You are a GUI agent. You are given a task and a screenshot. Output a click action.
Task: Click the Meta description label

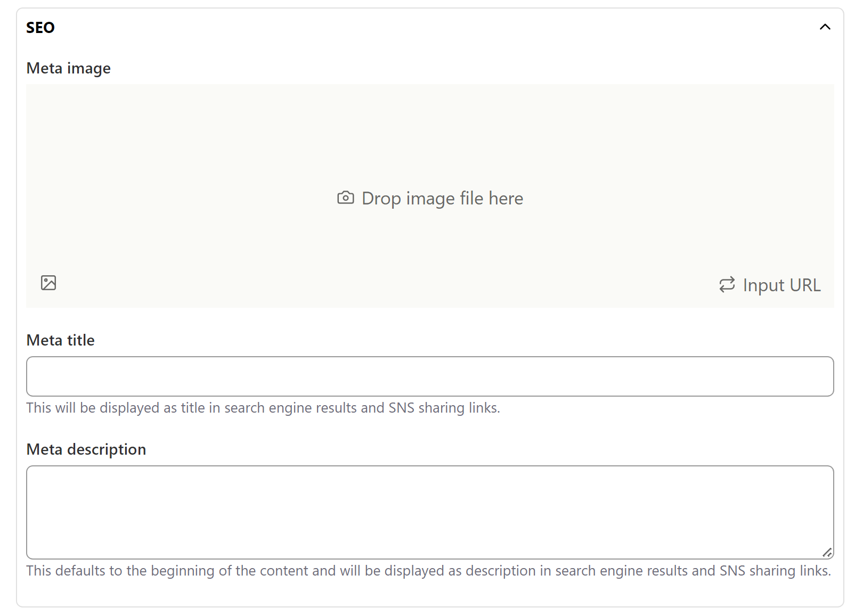(x=86, y=449)
